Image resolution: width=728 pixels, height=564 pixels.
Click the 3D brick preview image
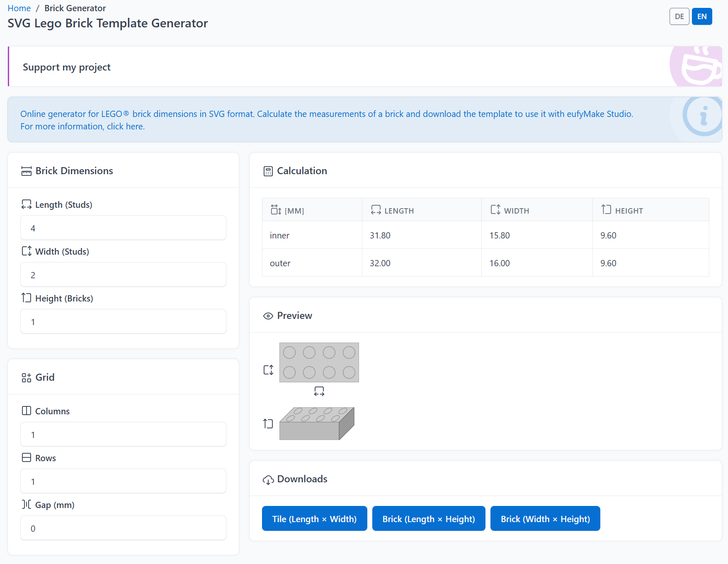(x=317, y=423)
